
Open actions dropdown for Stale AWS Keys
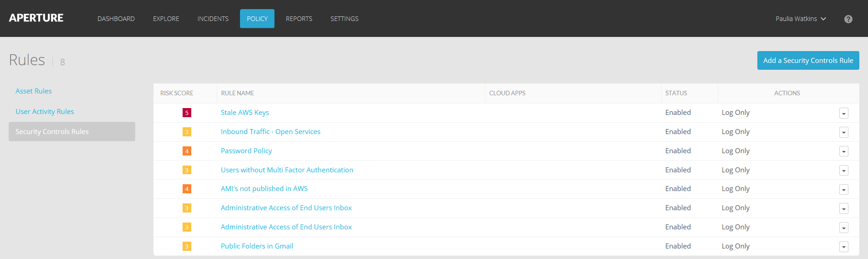843,114
